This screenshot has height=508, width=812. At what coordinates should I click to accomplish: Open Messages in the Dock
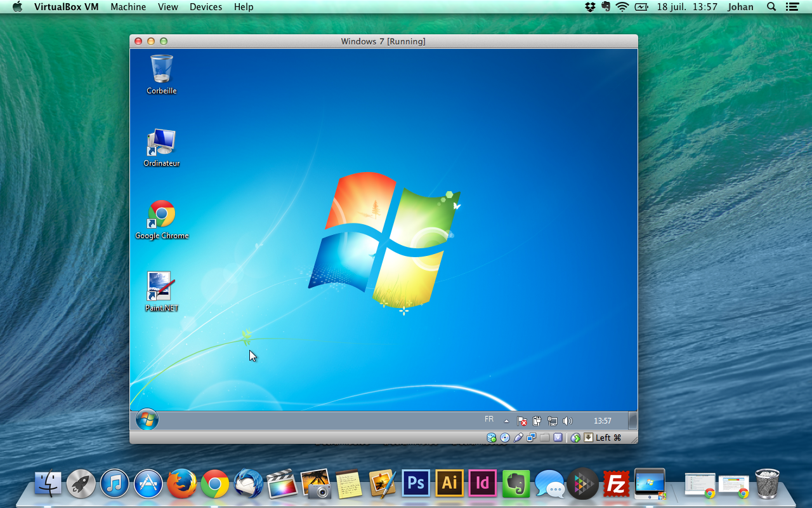(550, 485)
